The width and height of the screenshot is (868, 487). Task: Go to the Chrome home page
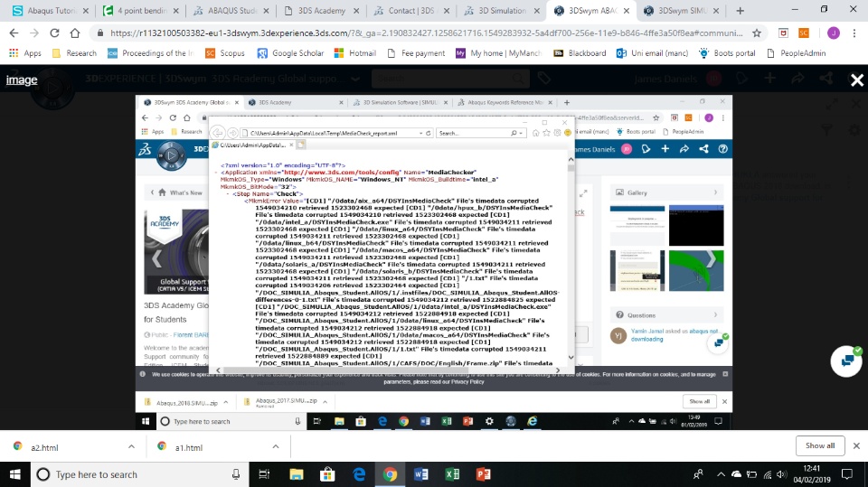[x=75, y=33]
